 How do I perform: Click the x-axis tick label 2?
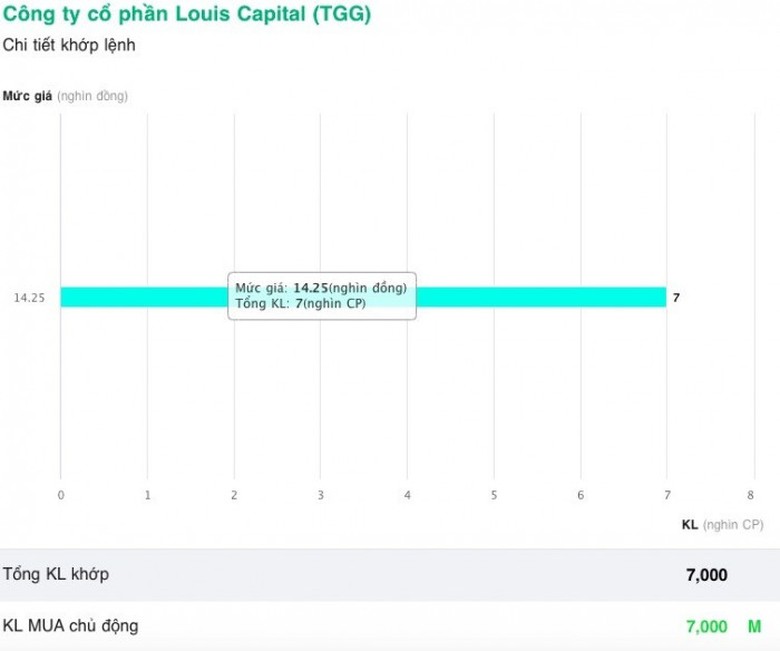coord(234,495)
